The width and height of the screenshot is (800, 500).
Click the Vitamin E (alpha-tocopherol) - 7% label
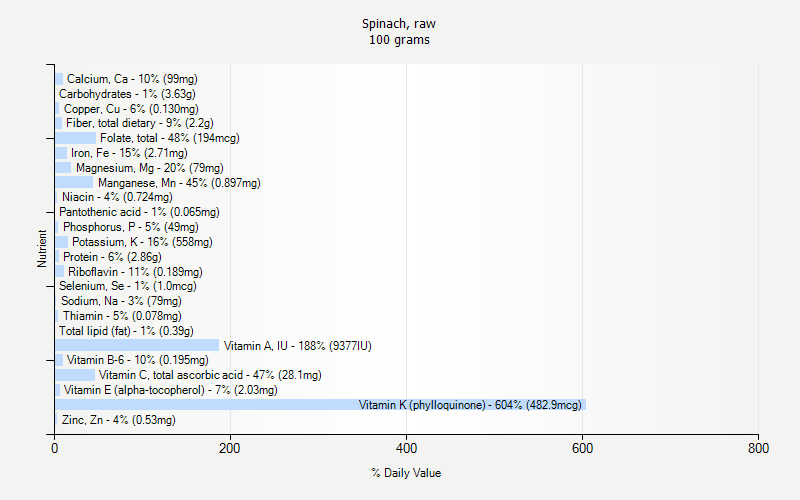(x=171, y=390)
